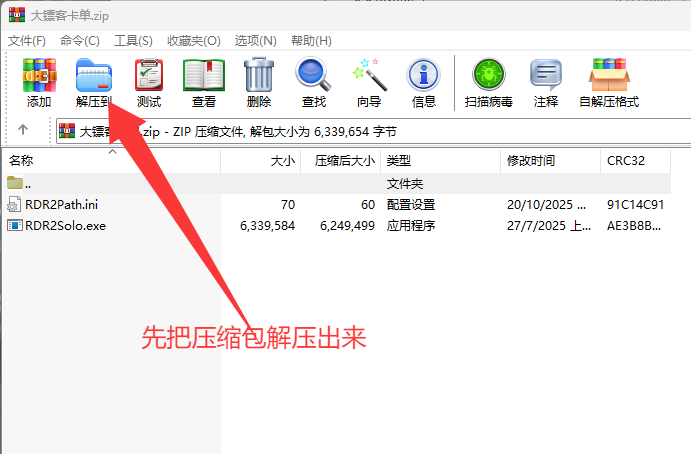Click the 删除 (Delete) trash icon

tap(259, 76)
